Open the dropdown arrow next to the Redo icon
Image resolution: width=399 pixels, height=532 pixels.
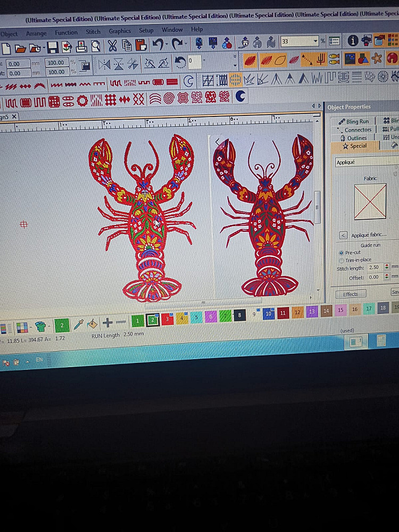tap(186, 44)
